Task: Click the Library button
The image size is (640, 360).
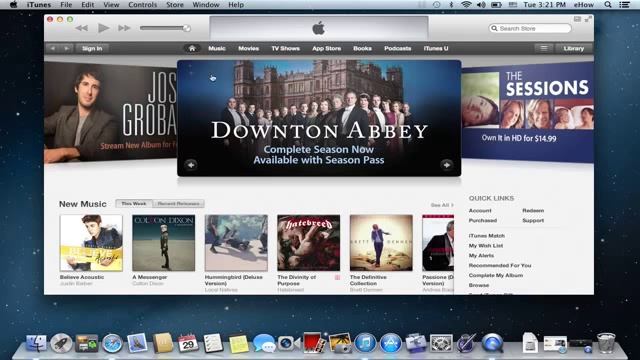Action: pyautogui.click(x=573, y=48)
